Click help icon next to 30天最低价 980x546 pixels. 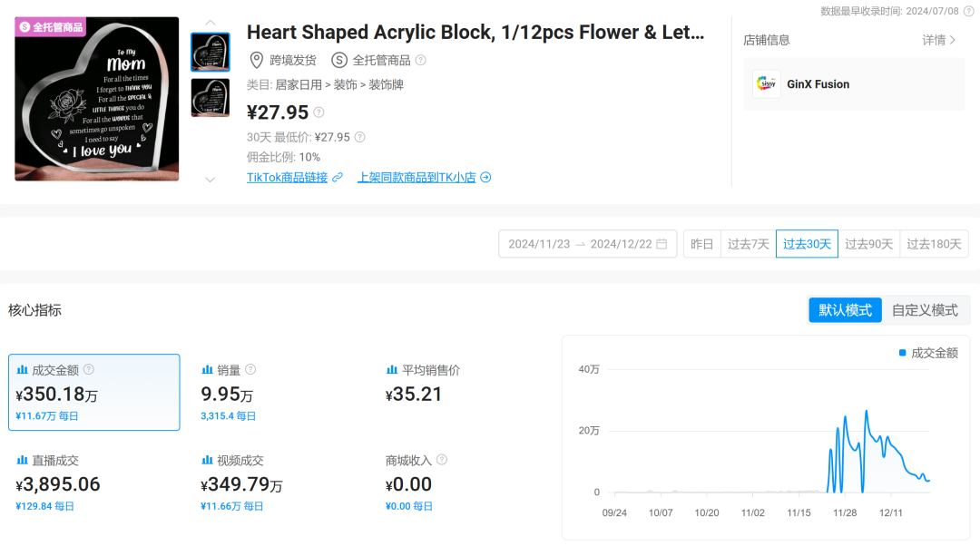tap(359, 137)
